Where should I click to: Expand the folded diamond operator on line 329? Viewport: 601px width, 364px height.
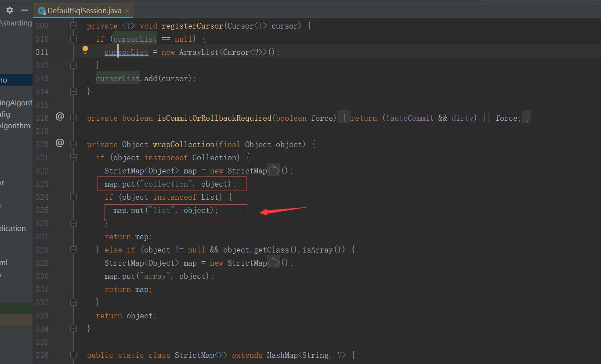point(273,263)
